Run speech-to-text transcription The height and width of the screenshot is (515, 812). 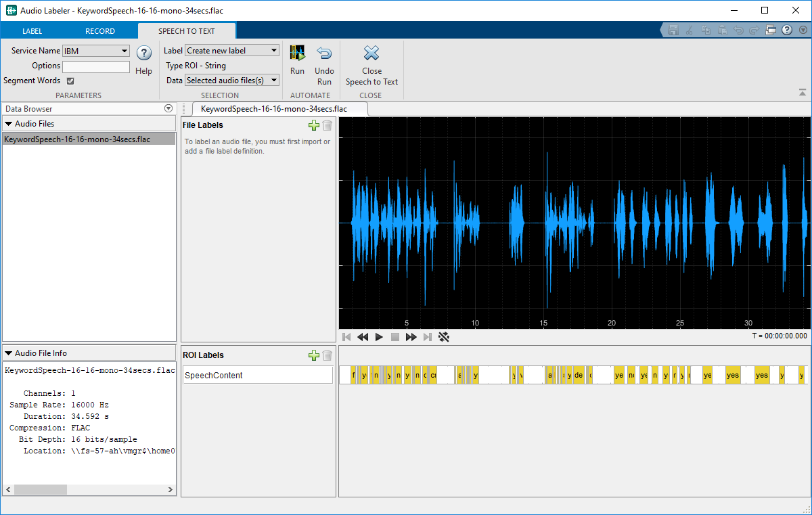point(297,54)
